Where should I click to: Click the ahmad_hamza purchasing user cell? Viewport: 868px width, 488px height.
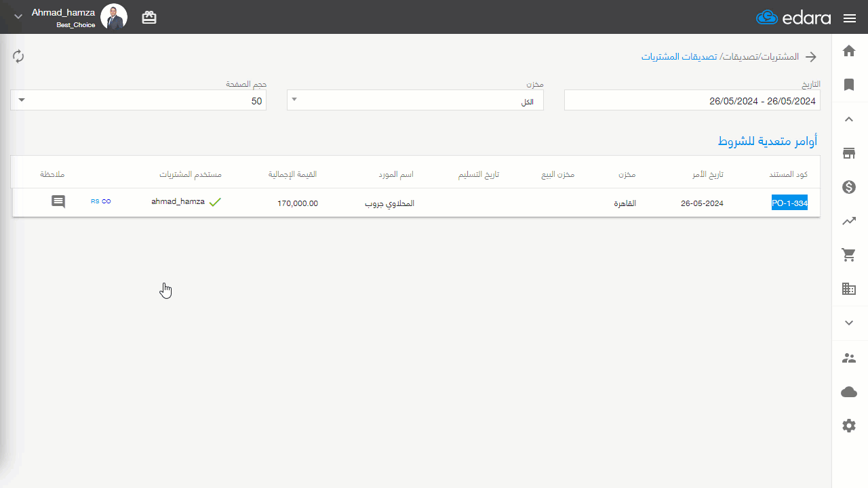178,201
